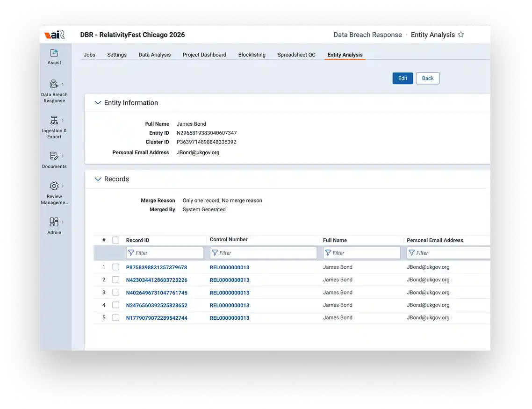Expand the Data Breach Response sidebar submenu arrow

[x=63, y=84]
